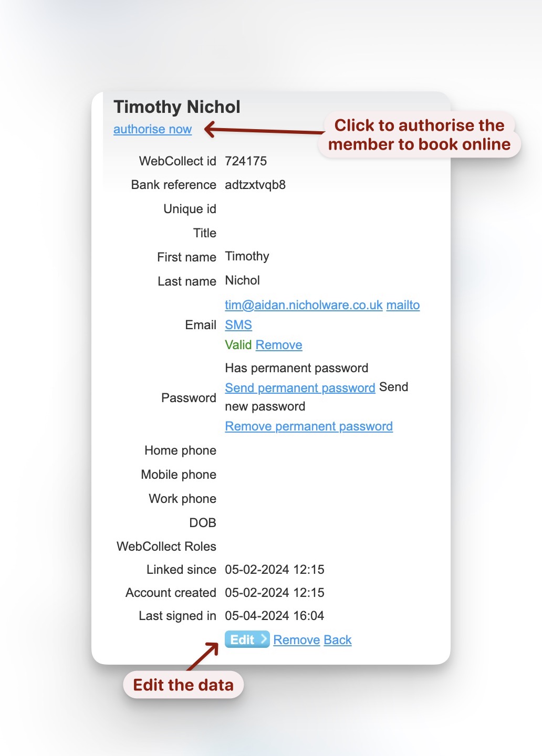Click "Send permanent password" link

[300, 388]
